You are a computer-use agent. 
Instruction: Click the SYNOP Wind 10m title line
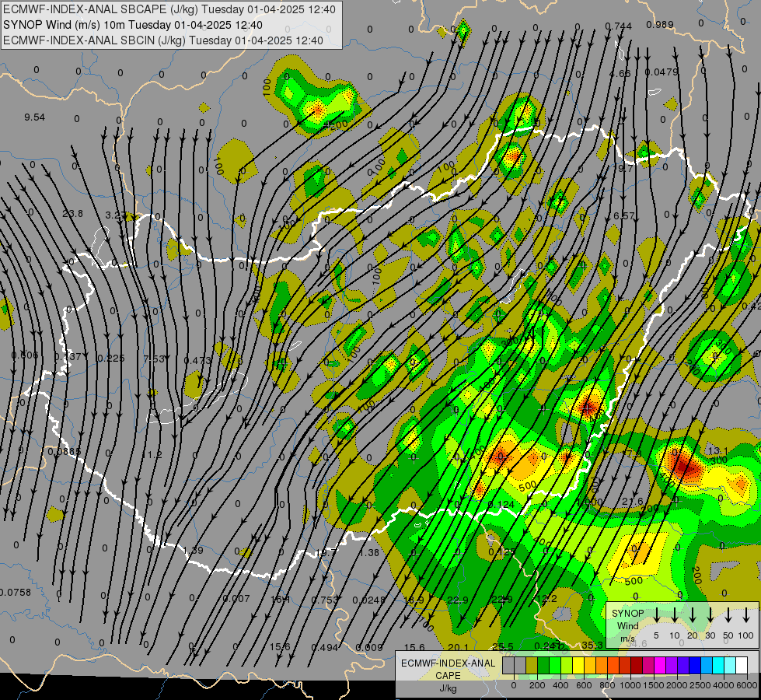(x=132, y=25)
